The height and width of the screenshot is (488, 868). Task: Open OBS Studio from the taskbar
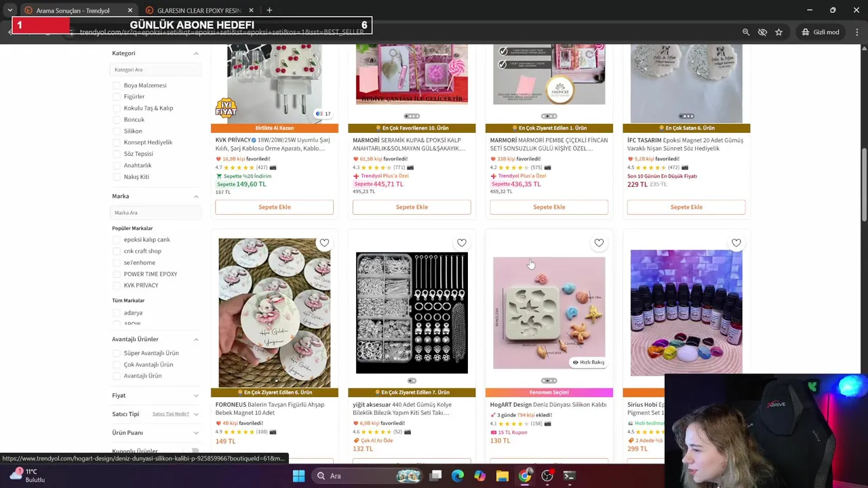(x=547, y=476)
